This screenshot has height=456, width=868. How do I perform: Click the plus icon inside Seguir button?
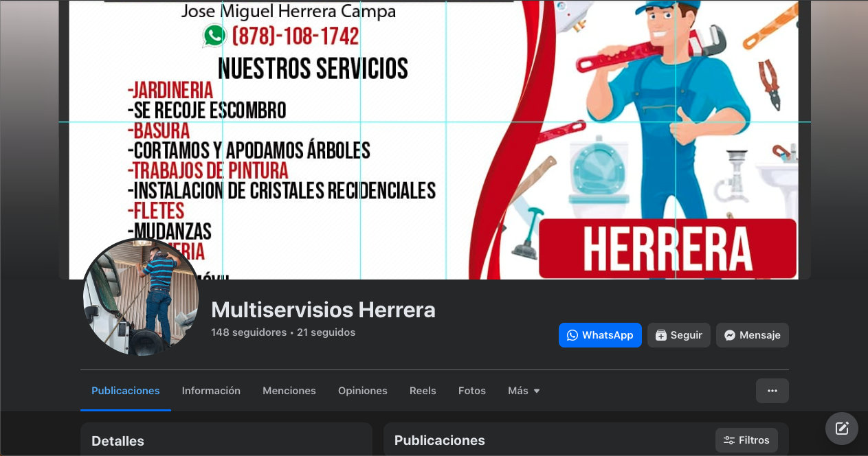661,335
